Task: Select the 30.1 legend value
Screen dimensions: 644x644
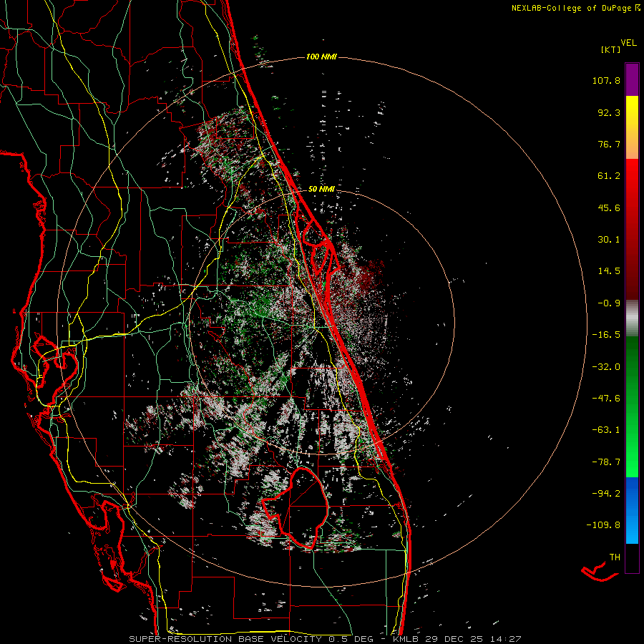Action: point(609,240)
